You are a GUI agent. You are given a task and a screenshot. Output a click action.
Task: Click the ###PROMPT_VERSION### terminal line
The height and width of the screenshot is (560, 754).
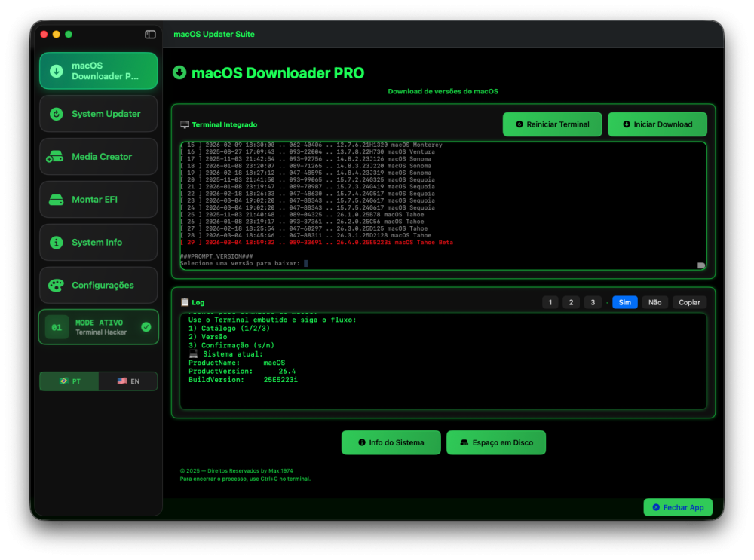[x=216, y=256]
